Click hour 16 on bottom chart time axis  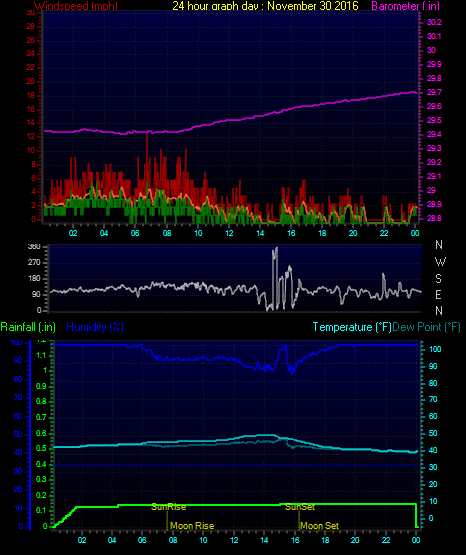295,540
